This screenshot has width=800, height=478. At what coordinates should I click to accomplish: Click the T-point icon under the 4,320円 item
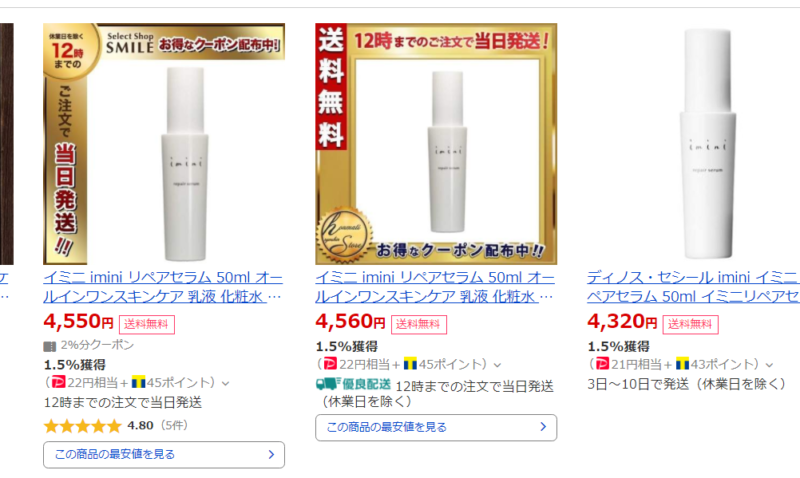click(682, 364)
